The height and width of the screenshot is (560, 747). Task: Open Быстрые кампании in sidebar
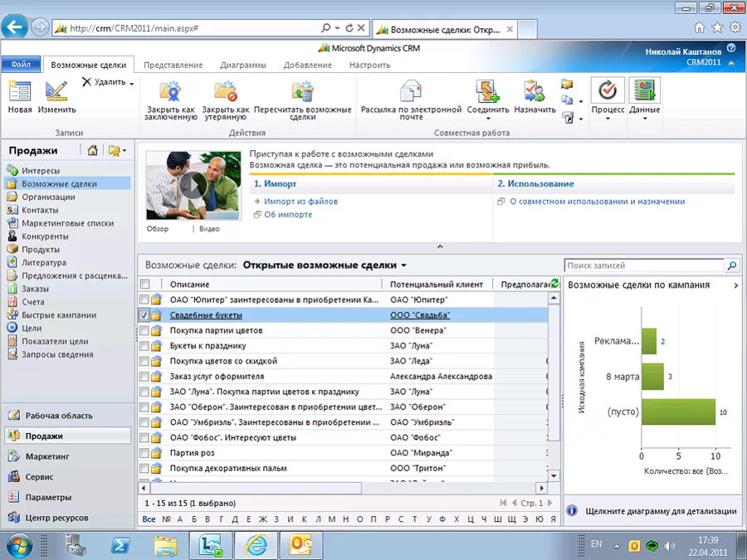pos(59,314)
